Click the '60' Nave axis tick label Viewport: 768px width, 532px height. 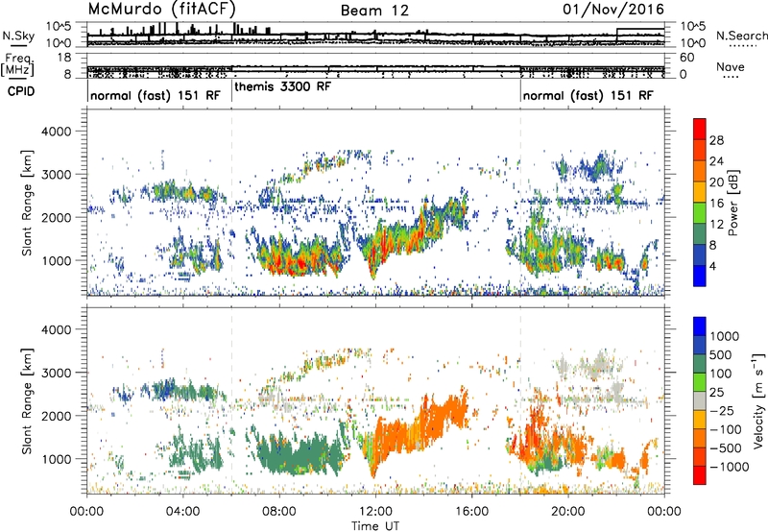coord(687,58)
